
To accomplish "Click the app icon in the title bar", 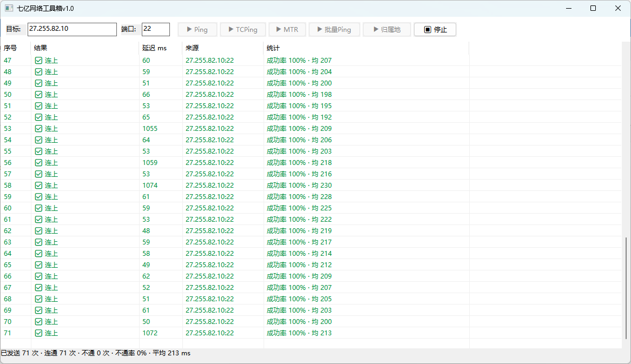I will pos(9,8).
